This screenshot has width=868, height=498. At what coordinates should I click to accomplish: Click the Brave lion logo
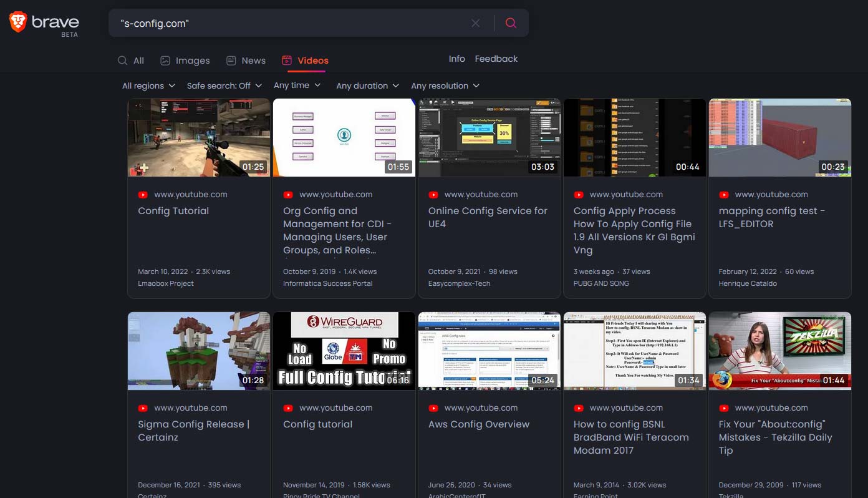(x=17, y=22)
